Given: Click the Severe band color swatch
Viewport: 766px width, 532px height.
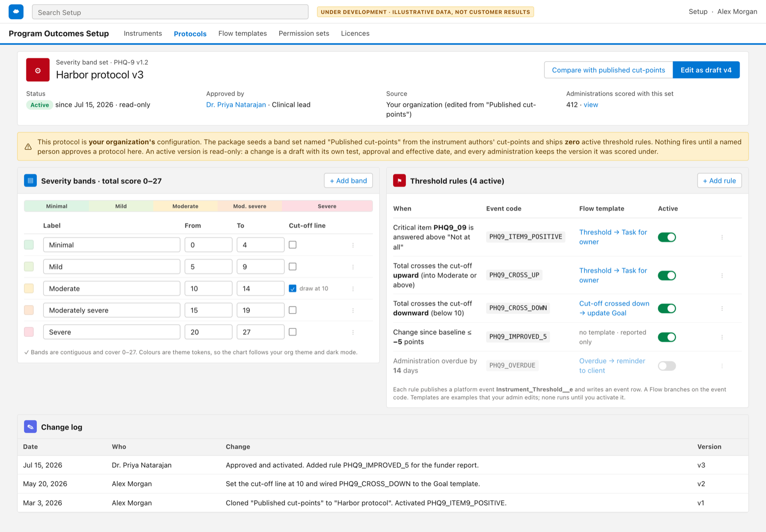Looking at the screenshot, I should click(x=29, y=332).
